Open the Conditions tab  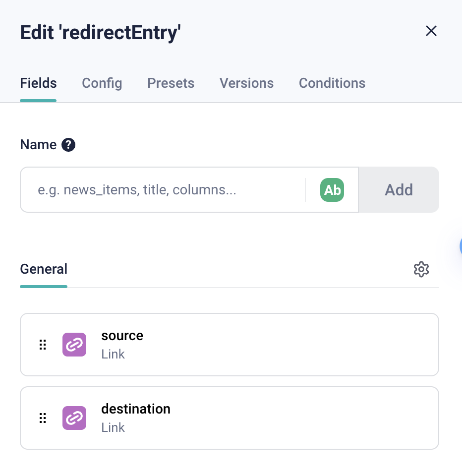(332, 83)
